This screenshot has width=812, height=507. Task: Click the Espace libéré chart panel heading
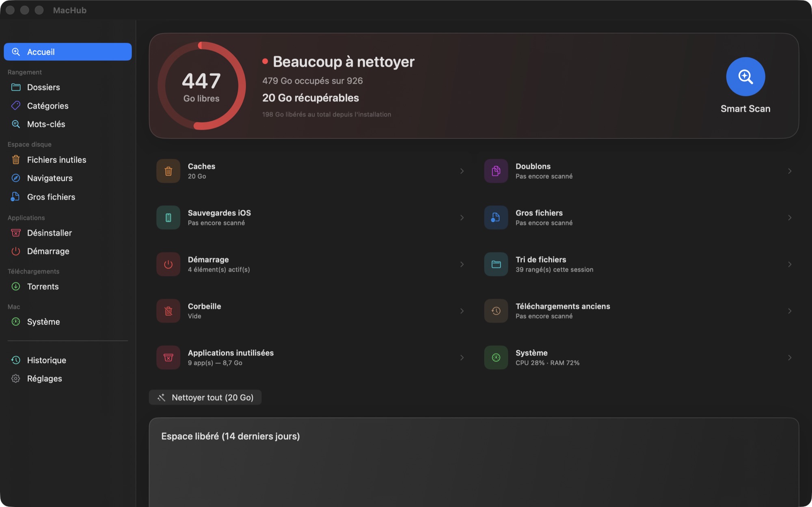[x=231, y=436]
